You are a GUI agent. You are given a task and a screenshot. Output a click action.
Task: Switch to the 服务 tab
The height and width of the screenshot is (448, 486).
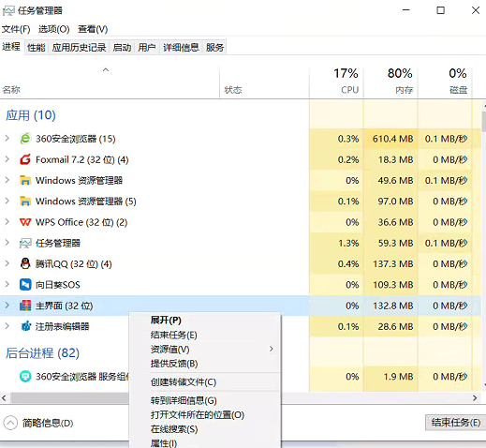214,48
